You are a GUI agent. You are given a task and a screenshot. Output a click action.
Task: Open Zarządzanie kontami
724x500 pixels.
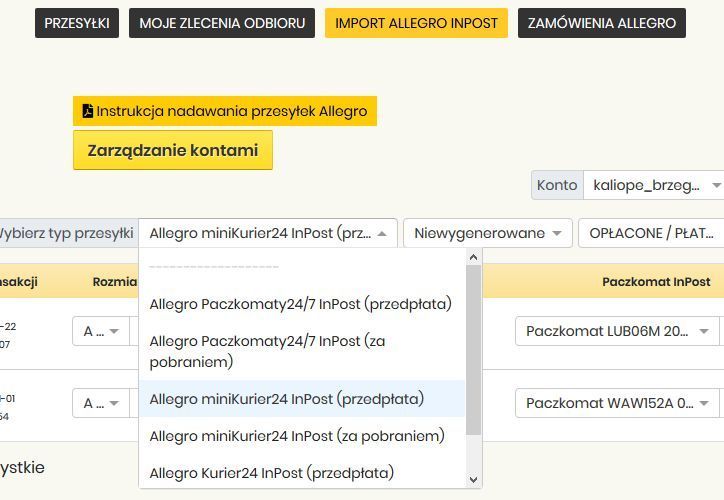click(173, 150)
